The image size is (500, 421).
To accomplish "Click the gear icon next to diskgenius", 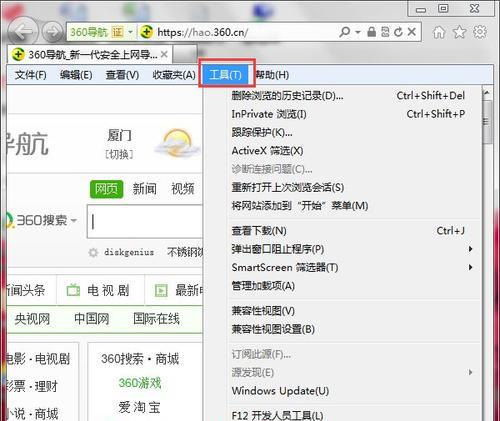I will tap(93, 252).
